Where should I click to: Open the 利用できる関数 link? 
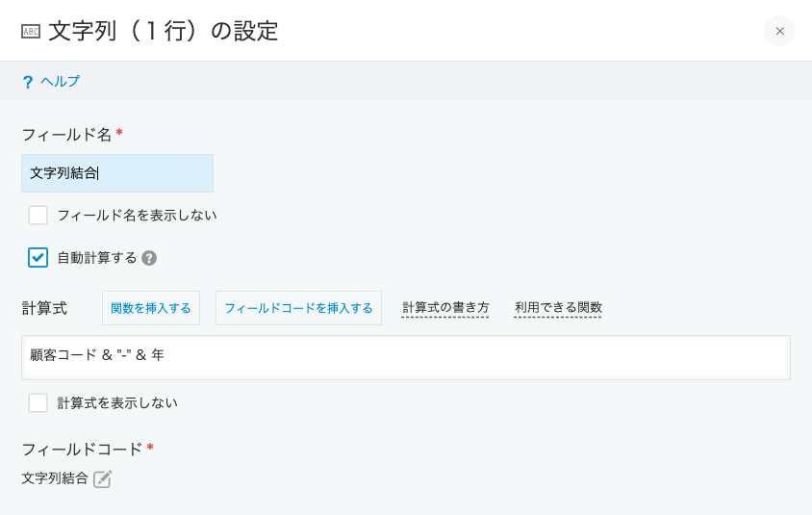(558, 308)
